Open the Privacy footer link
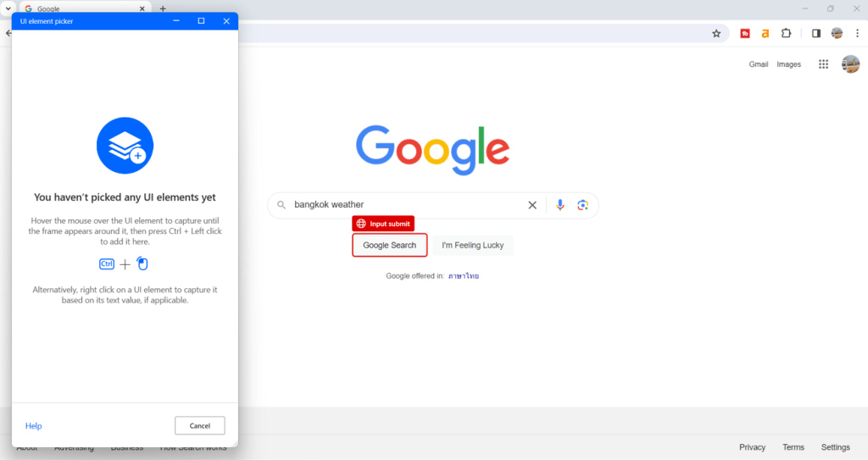 (x=753, y=447)
